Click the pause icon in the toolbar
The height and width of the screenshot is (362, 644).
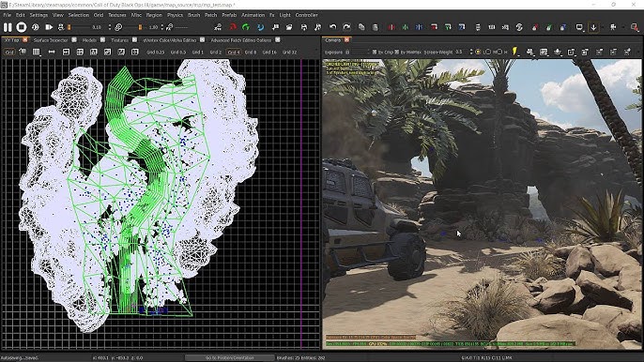[8, 27]
